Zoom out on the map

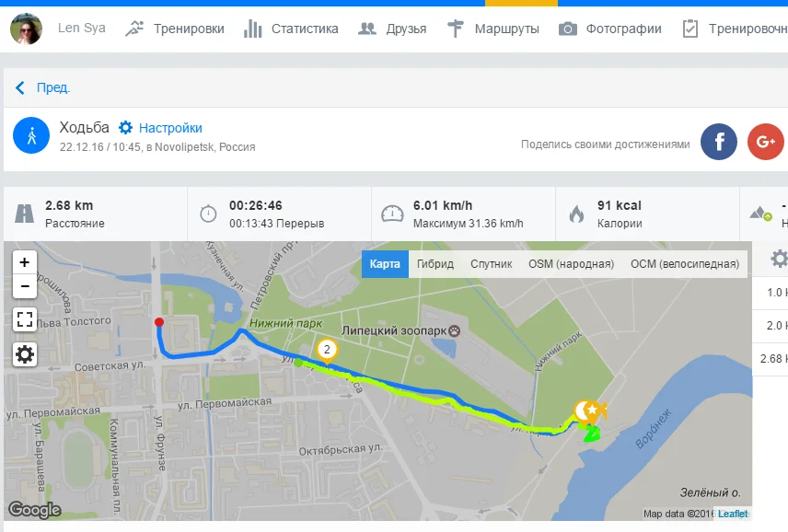[25, 286]
